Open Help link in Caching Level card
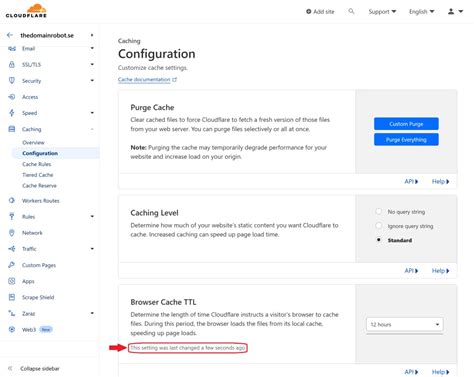The width and height of the screenshot is (474, 377). coord(440,271)
